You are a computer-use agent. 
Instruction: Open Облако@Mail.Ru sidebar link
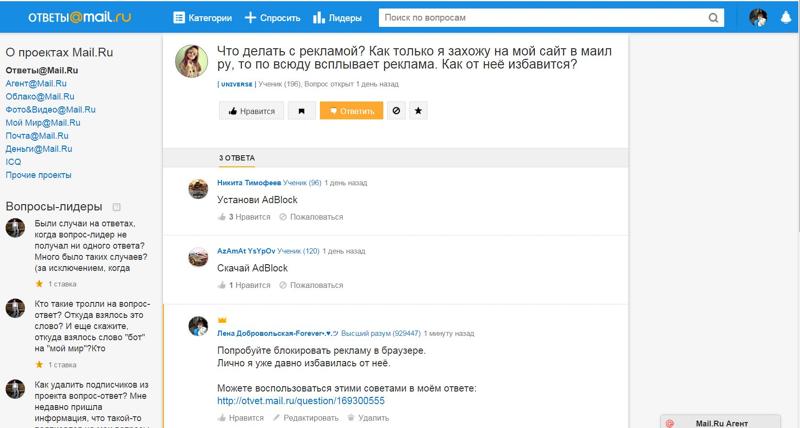(40, 96)
